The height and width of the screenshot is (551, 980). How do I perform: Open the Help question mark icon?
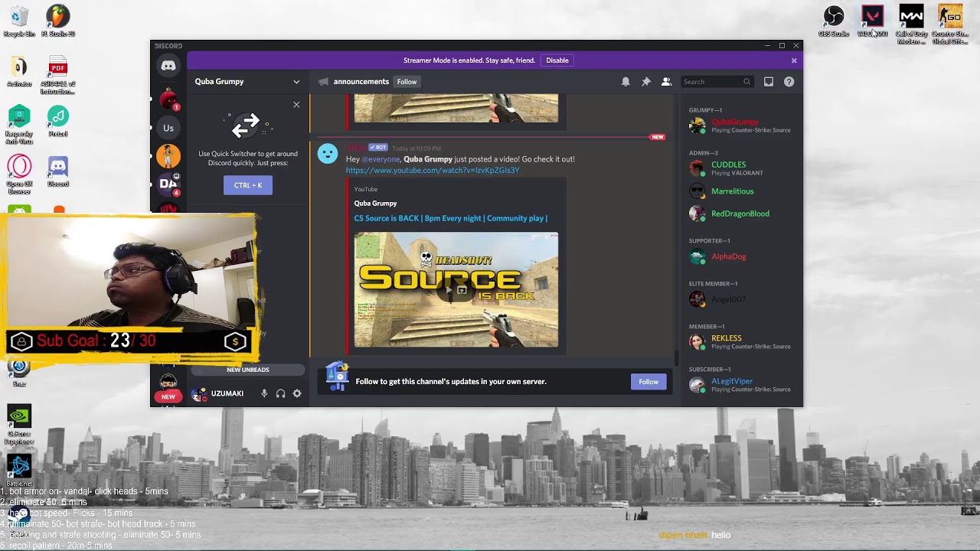[x=789, y=82]
